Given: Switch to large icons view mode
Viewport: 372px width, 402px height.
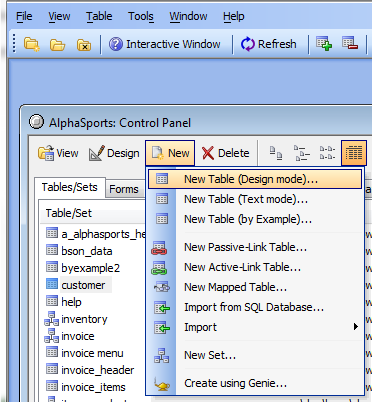Looking at the screenshot, I should coord(276,153).
